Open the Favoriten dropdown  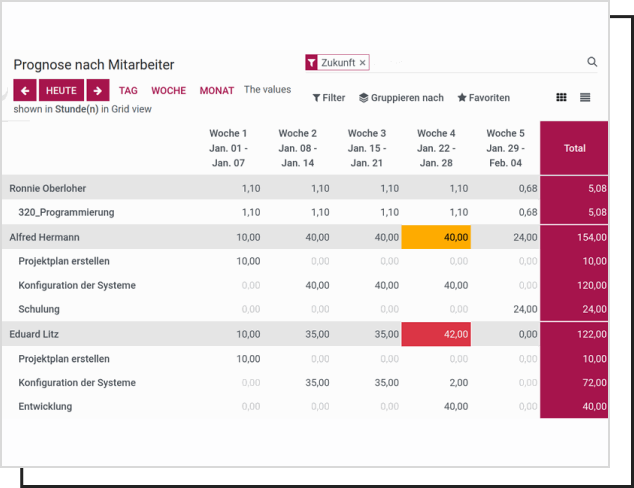coord(483,98)
